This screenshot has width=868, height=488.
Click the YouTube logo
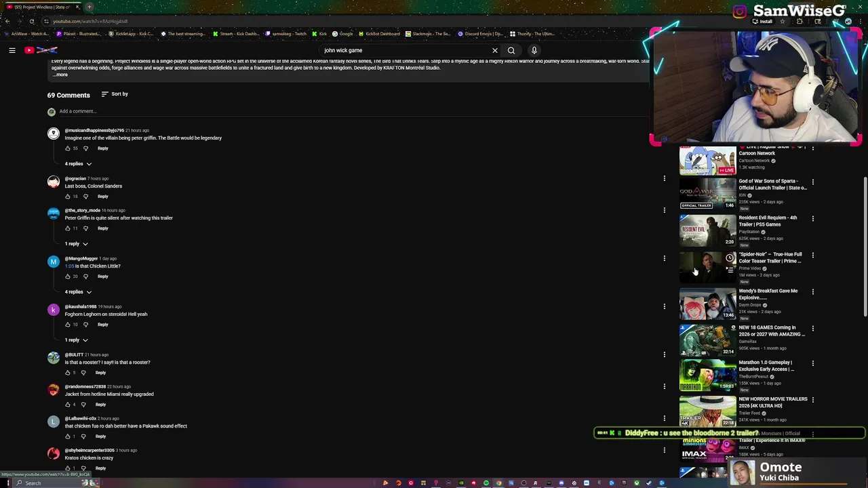[x=41, y=50]
